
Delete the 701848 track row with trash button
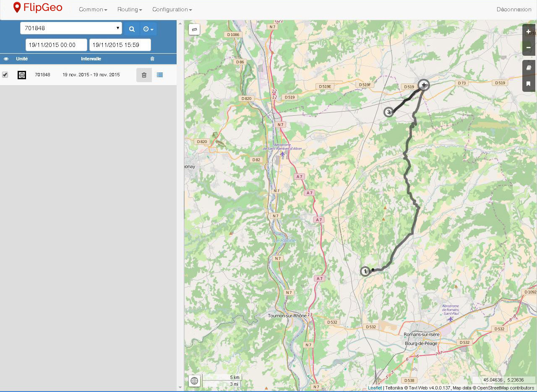tap(144, 75)
